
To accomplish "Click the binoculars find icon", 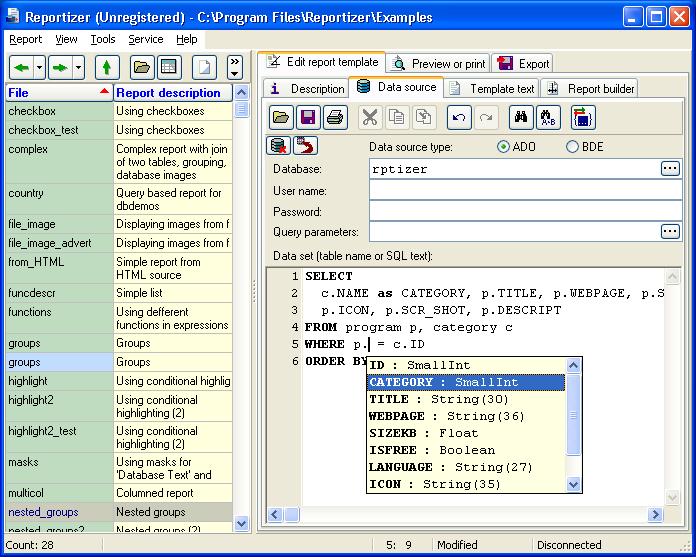I will [521, 118].
